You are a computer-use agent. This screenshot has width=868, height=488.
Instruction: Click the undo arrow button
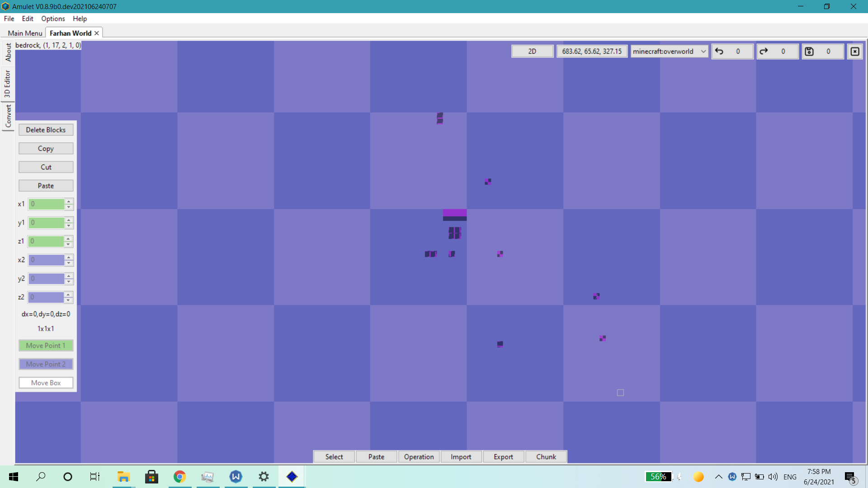(719, 52)
